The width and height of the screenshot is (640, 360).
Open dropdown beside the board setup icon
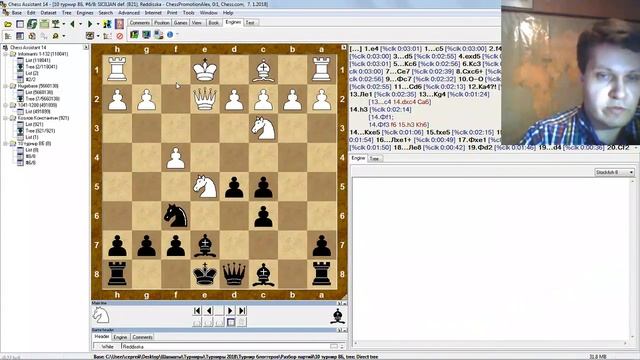pyautogui.click(x=98, y=36)
